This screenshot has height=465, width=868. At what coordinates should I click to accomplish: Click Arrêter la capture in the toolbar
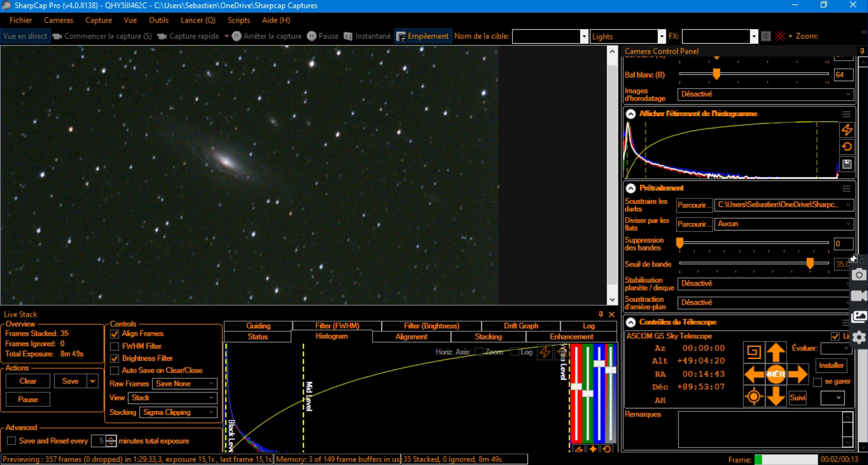tap(267, 36)
